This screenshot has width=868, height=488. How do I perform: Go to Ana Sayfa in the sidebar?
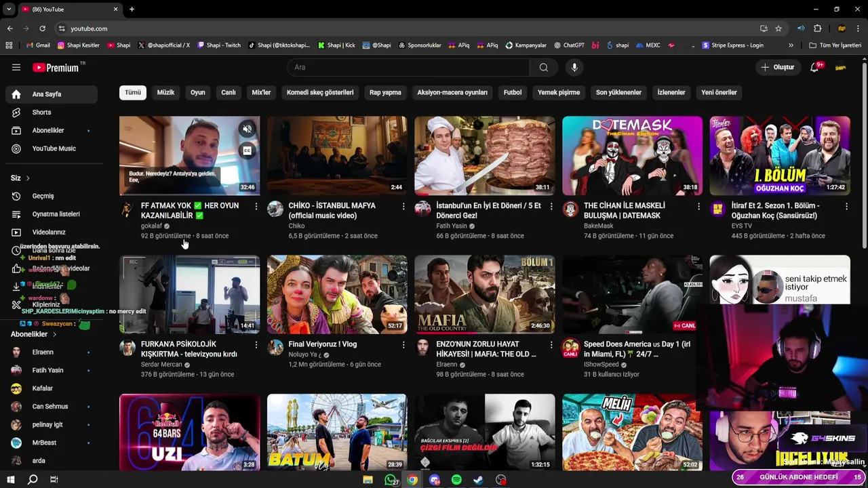point(52,94)
